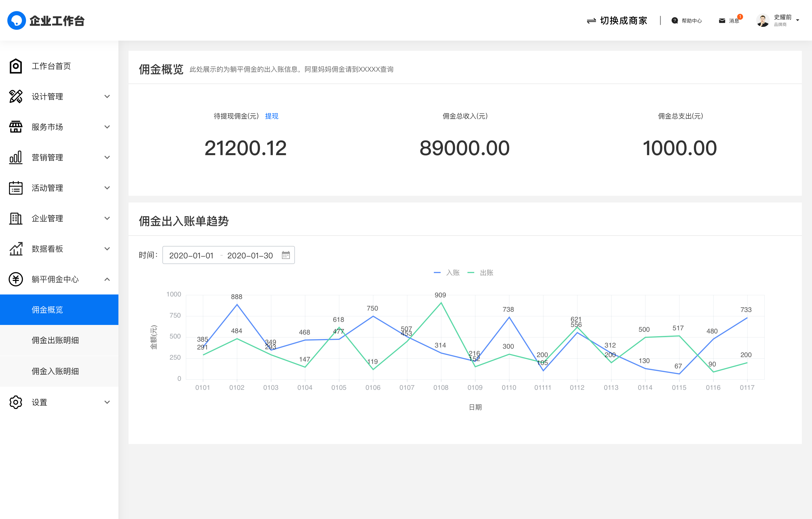Image resolution: width=812 pixels, height=519 pixels.
Task: Click the green 出账 legend line swatch
Action: 471,273
